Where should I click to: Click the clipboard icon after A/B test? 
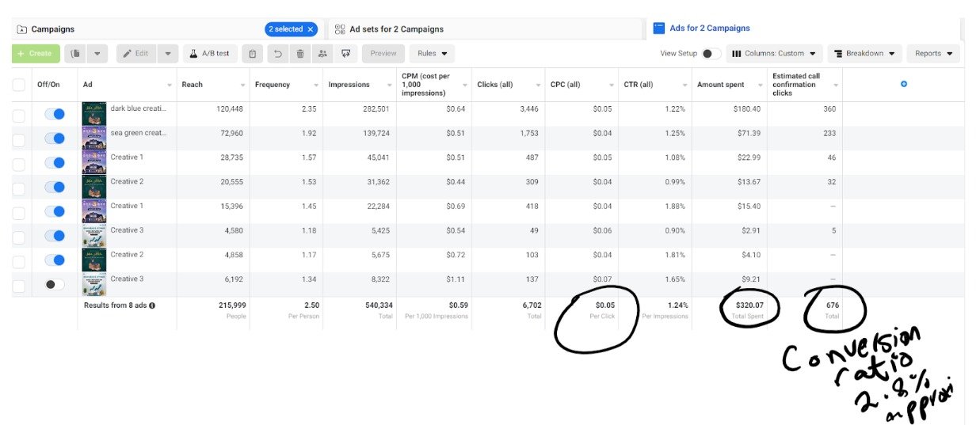(252, 54)
